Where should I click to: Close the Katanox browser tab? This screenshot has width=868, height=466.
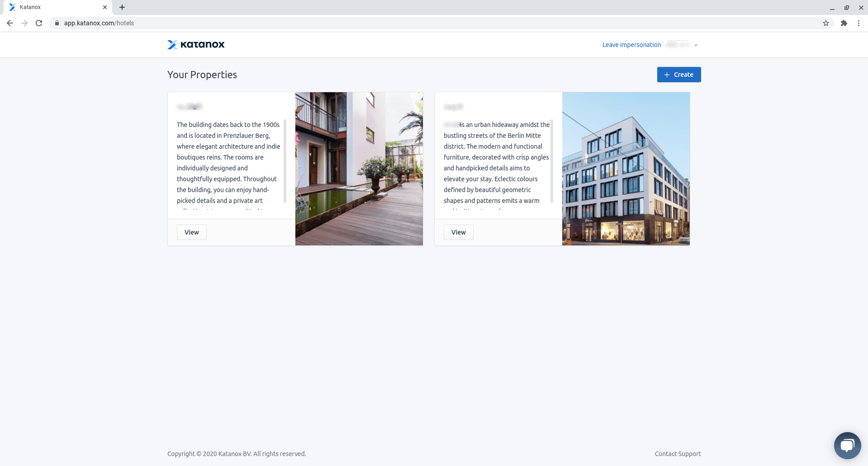pyautogui.click(x=105, y=7)
